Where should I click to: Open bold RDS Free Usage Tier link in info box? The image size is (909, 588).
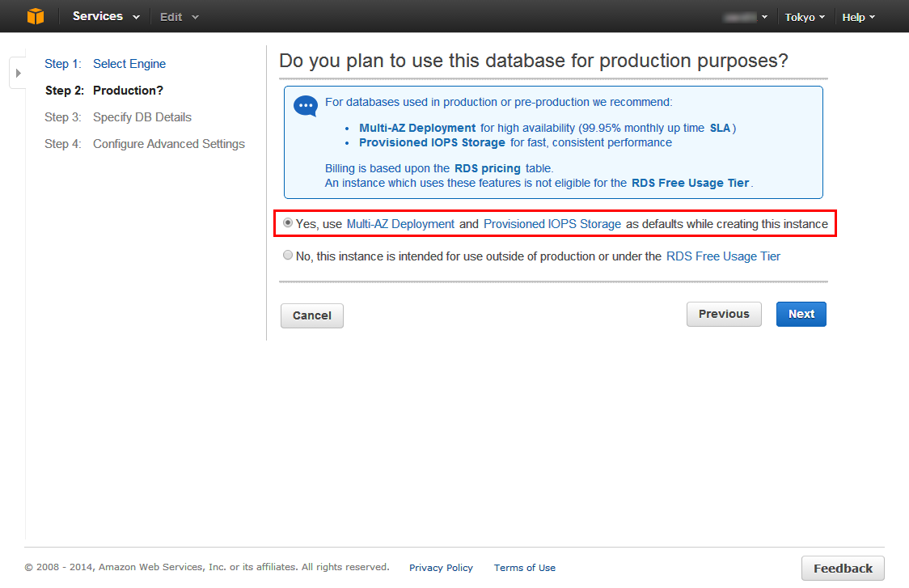[x=690, y=184]
